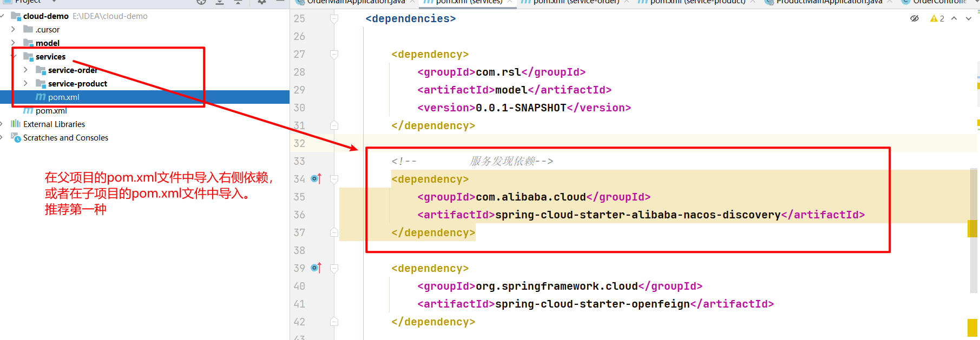The image size is (980, 340).
Task: Collapse the cloud-demo project root
Action: pos(2,16)
